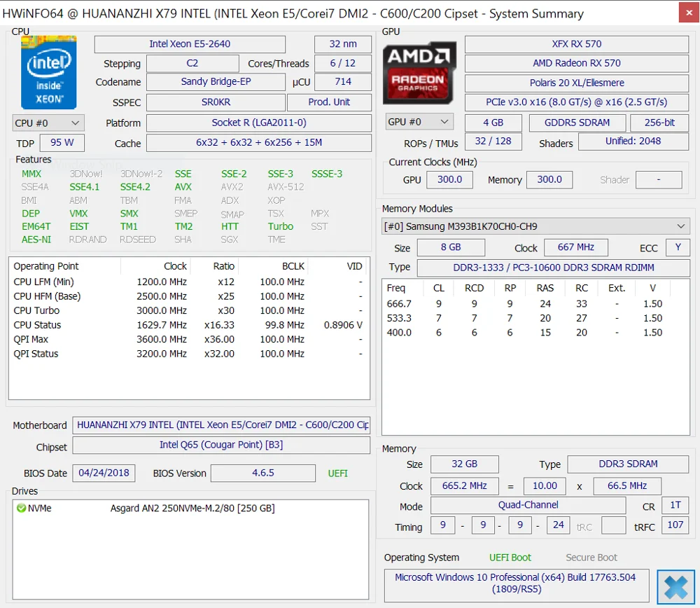
Task: Click the AMD Radeon RX 570 field
Action: (x=577, y=64)
